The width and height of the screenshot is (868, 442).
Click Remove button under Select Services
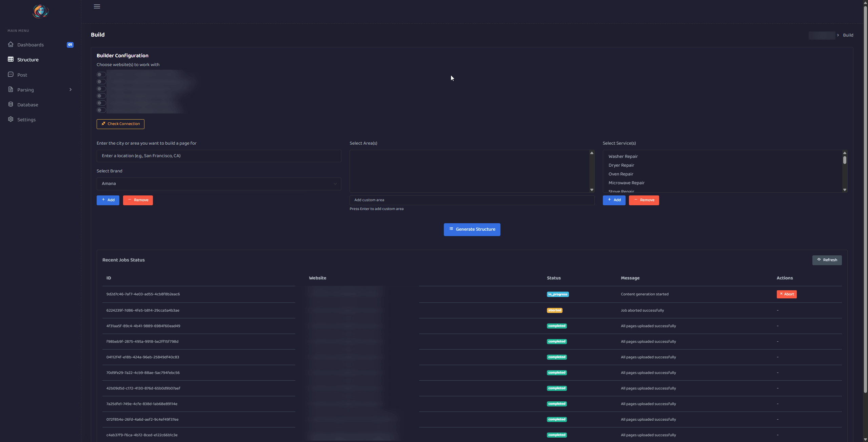click(644, 200)
